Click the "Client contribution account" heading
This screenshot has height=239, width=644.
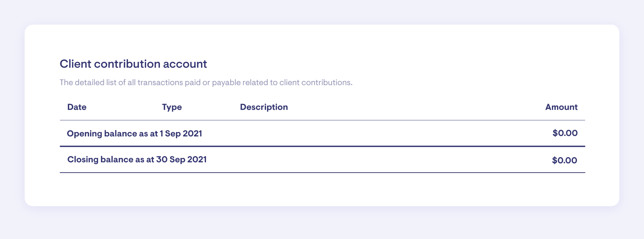tap(133, 64)
